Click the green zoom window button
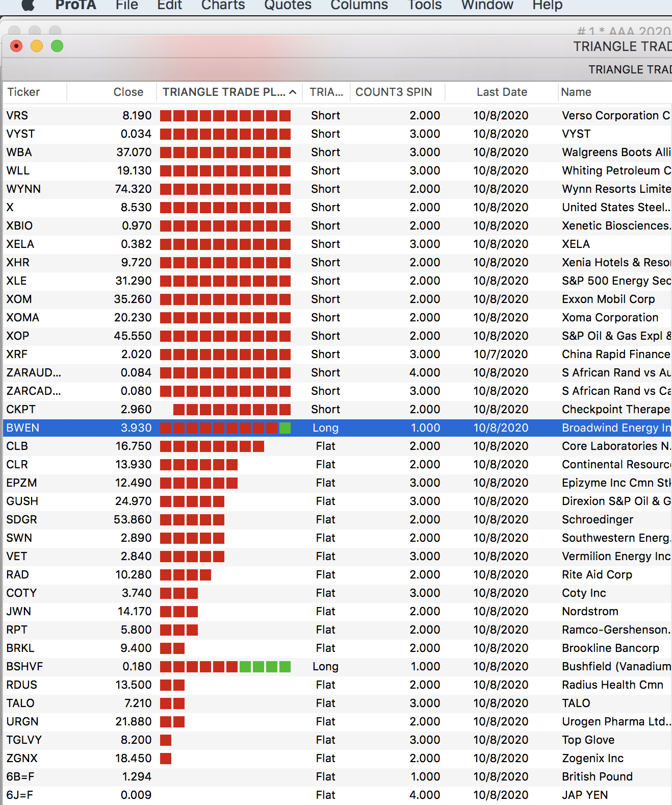 pyautogui.click(x=57, y=46)
